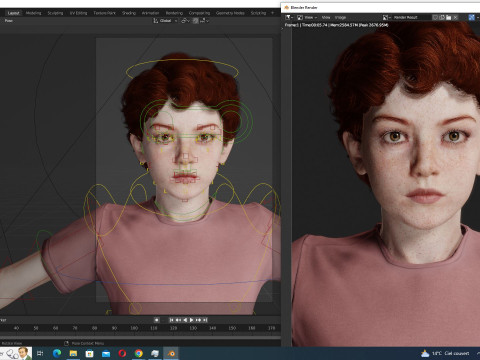Click the render time and memory status text

click(336, 25)
